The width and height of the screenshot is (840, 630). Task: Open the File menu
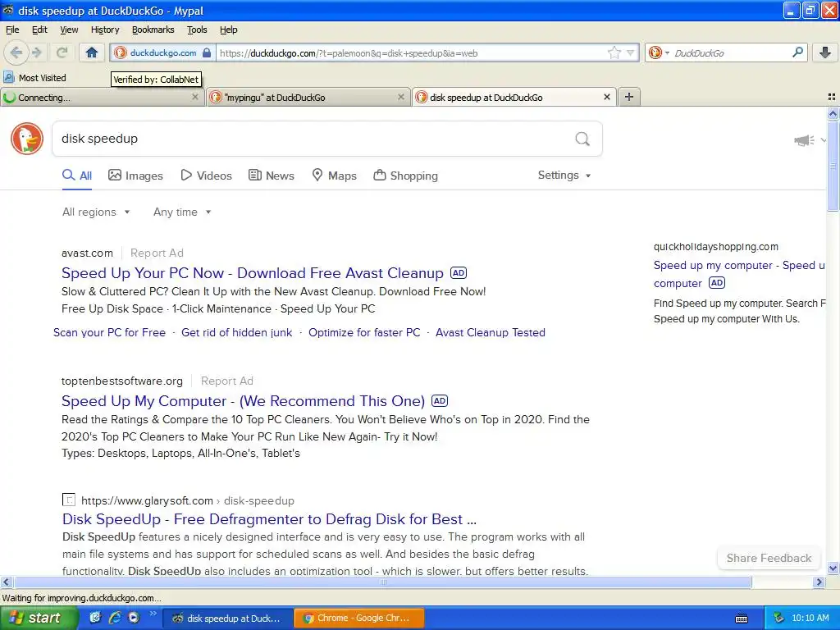pos(12,30)
